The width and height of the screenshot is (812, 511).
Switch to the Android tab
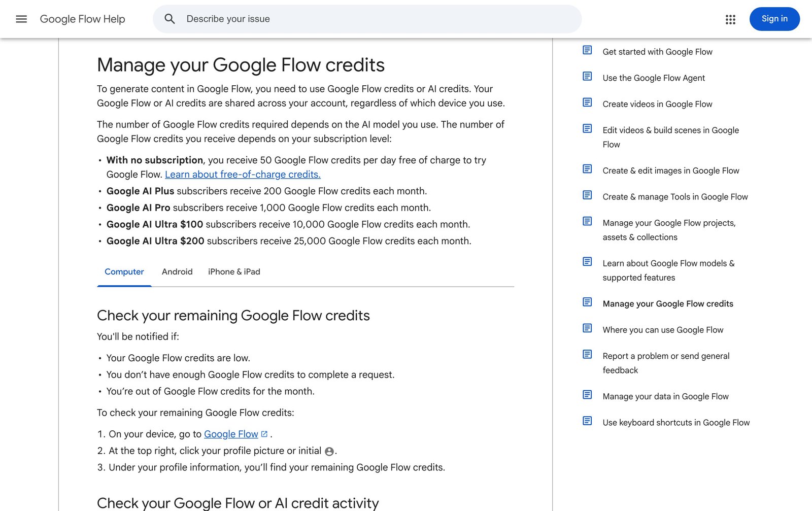pos(177,271)
